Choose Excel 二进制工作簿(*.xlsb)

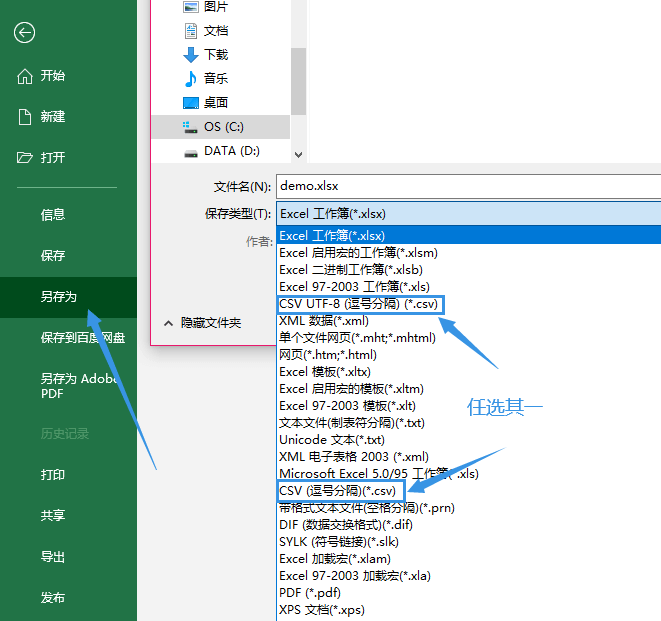(351, 269)
